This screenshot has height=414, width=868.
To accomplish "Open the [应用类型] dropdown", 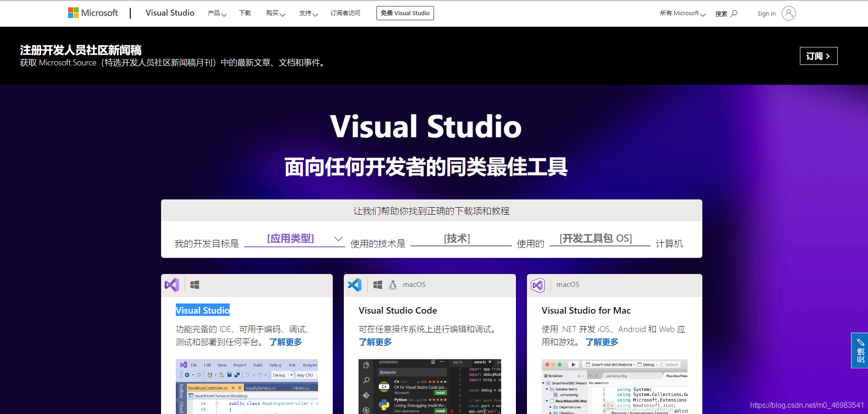I will coord(295,239).
